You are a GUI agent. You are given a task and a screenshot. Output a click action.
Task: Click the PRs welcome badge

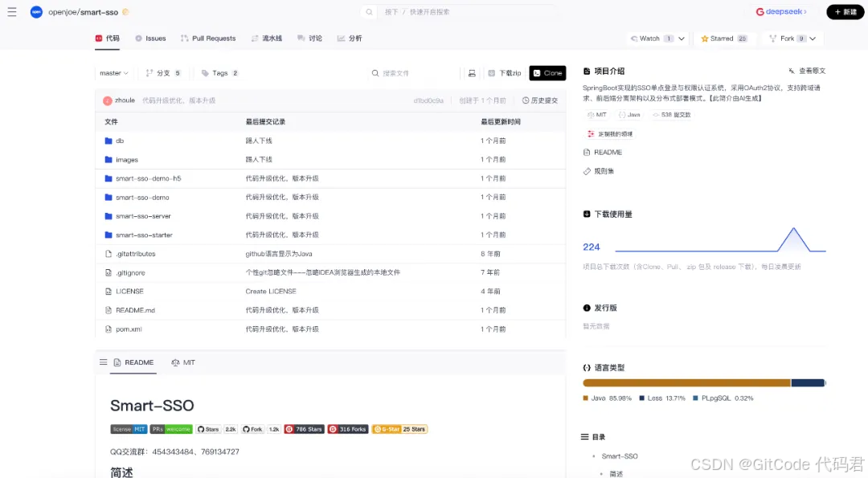171,429
